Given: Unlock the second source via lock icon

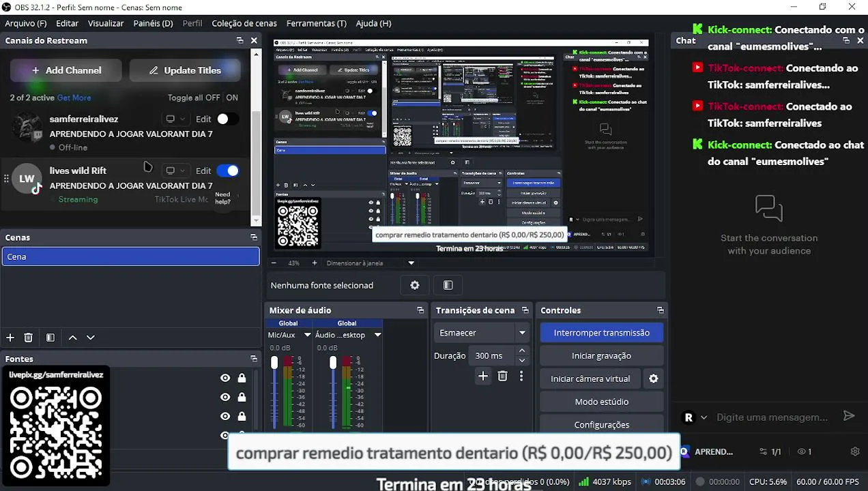Looking at the screenshot, I should click(x=242, y=397).
